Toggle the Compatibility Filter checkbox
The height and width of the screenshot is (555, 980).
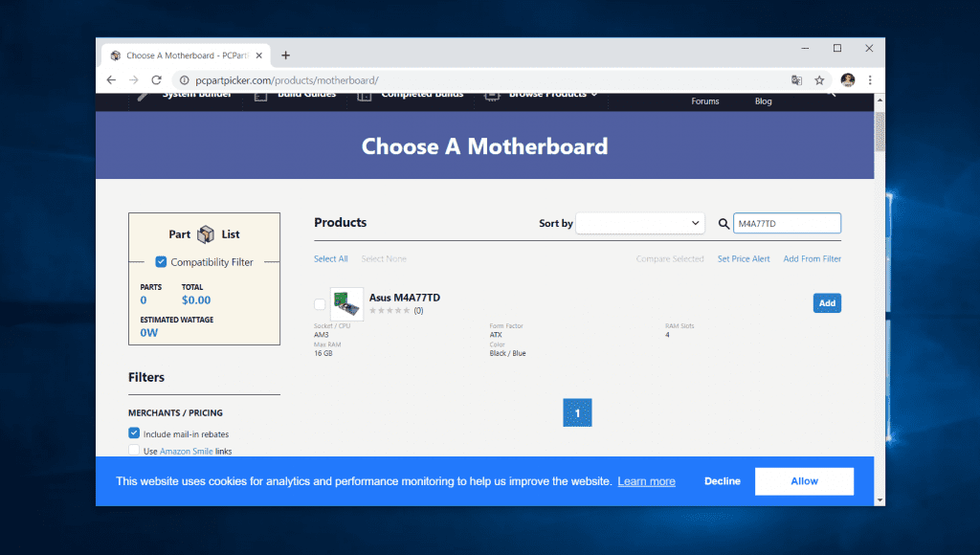[161, 262]
